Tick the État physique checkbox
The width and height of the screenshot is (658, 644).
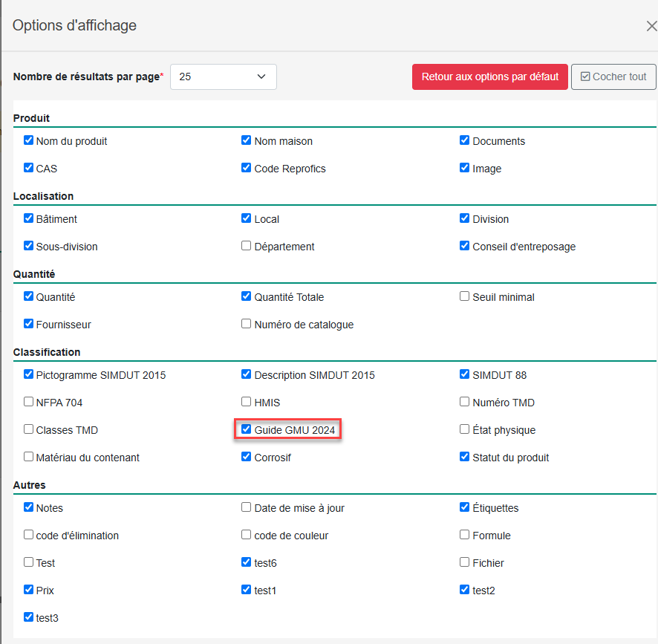click(465, 429)
